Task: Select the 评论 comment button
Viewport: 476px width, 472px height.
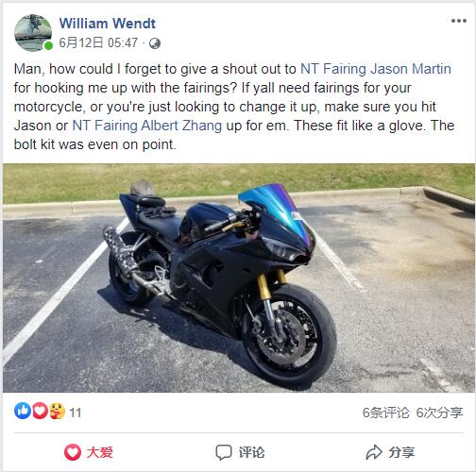Action: click(x=240, y=452)
